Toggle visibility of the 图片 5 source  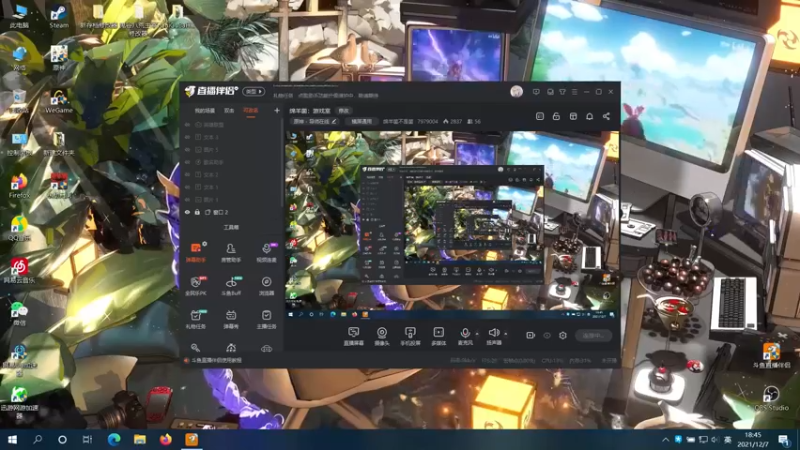coord(187,149)
